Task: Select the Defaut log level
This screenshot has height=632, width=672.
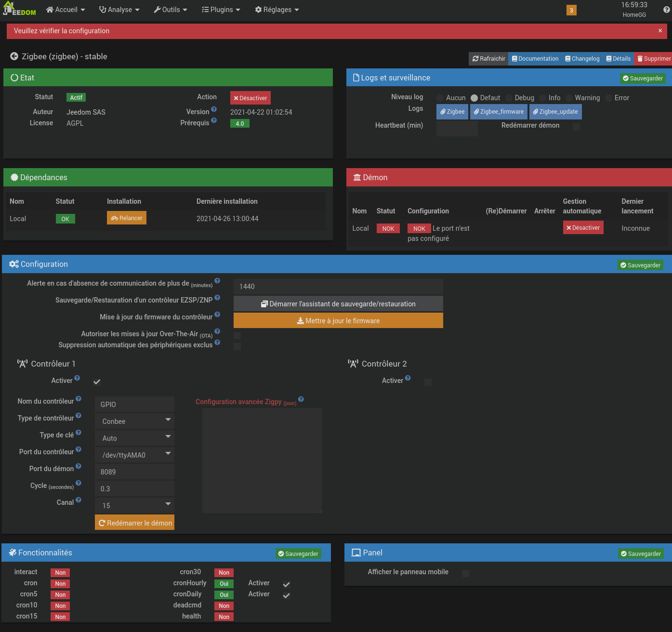Action: point(474,98)
